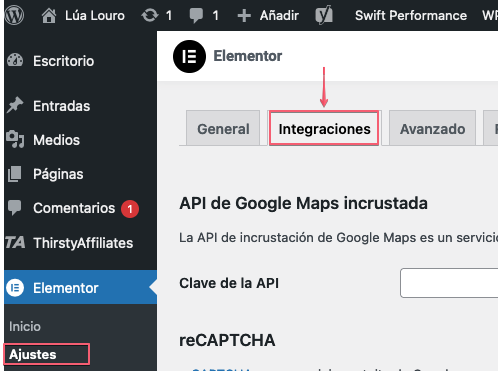The image size is (498, 371).
Task: Click the comment count in admin bar
Action: [x=216, y=16]
